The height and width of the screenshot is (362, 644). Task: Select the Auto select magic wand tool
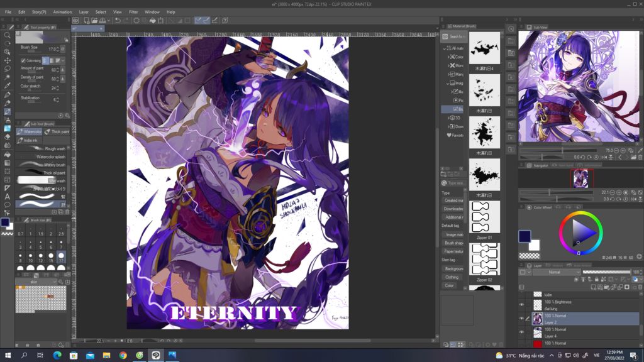(7, 77)
